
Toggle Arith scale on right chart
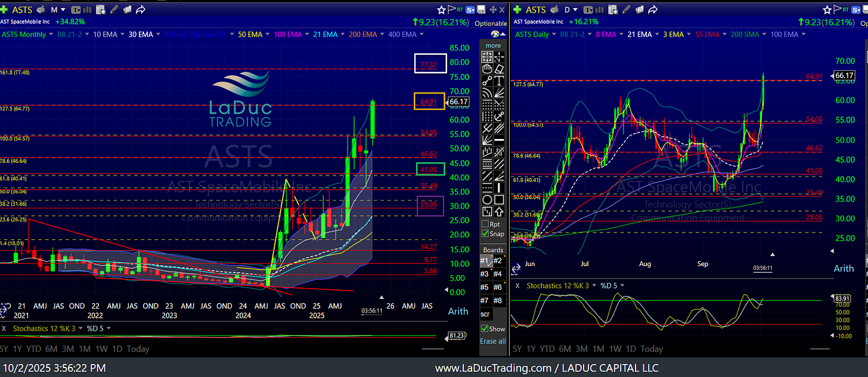844,268
